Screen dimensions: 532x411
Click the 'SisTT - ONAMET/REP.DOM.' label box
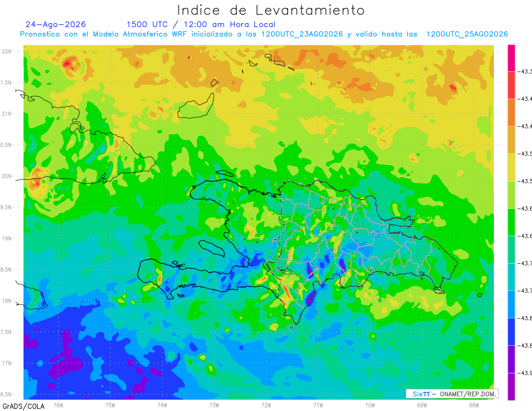[x=452, y=394]
